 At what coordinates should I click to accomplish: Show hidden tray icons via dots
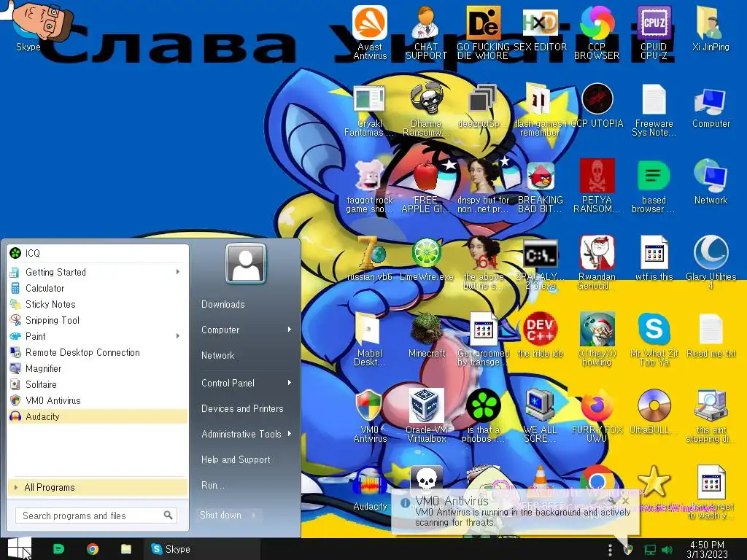[x=610, y=550]
